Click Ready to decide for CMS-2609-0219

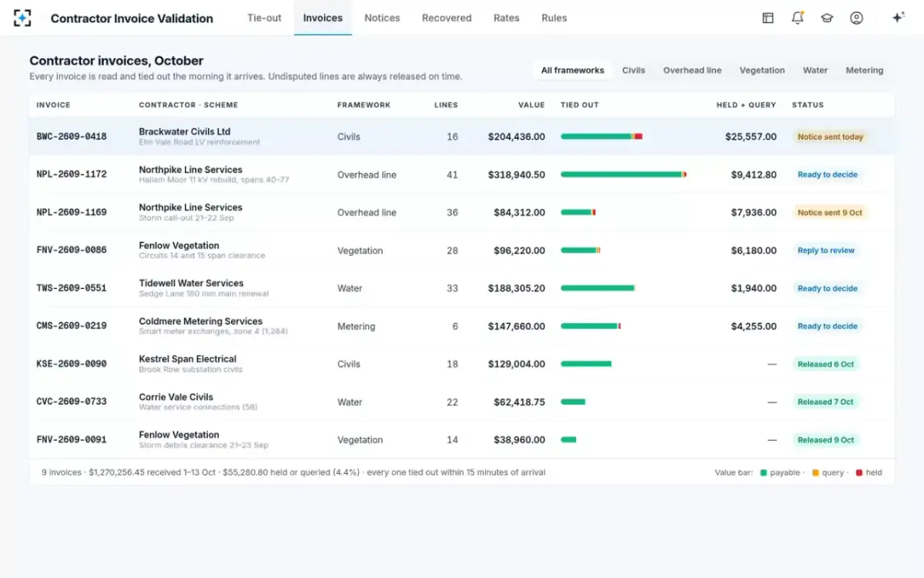[x=828, y=326]
